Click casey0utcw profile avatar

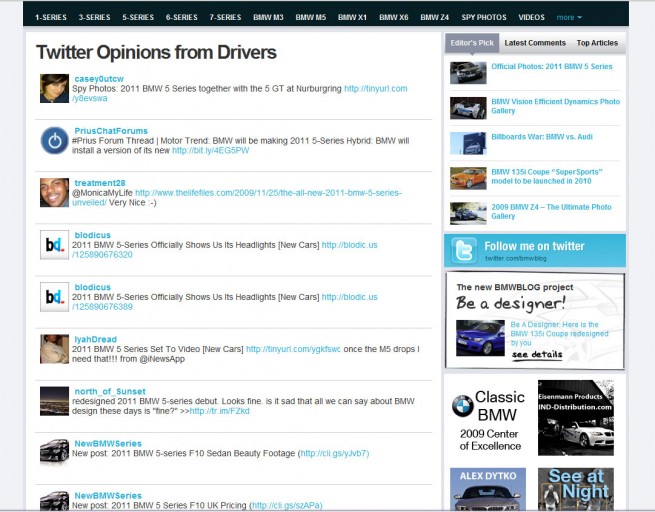pyautogui.click(x=54, y=89)
